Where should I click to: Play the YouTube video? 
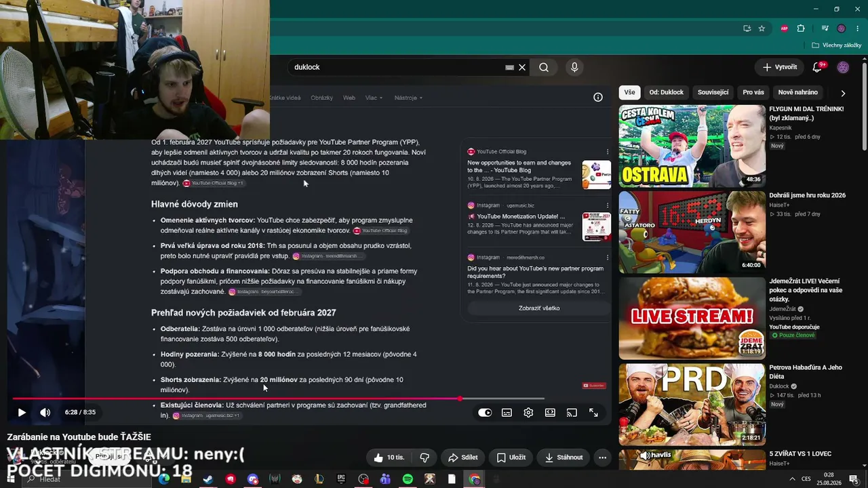(22, 412)
